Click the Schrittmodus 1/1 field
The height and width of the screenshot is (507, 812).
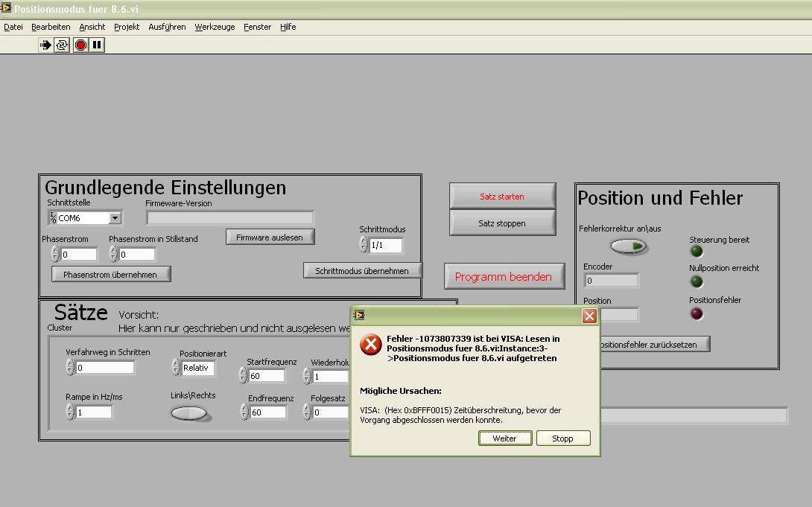(386, 245)
